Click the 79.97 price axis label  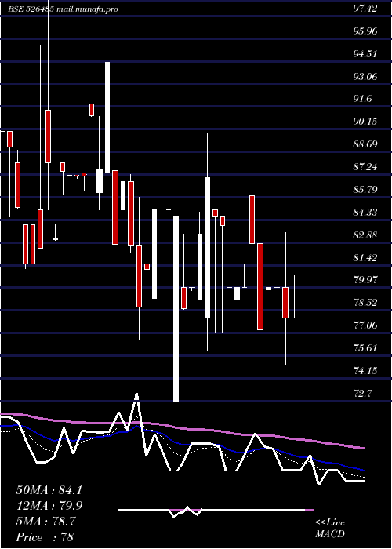pyautogui.click(x=365, y=280)
